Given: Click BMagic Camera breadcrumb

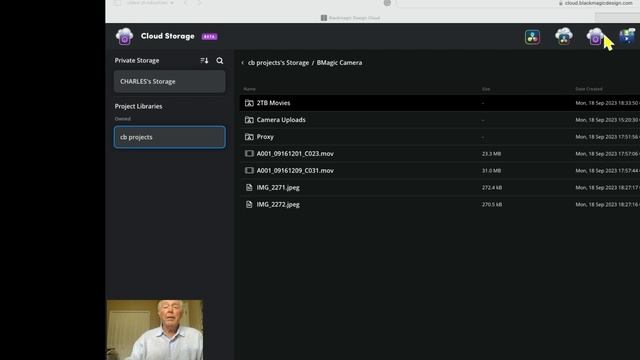Looking at the screenshot, I should click(339, 63).
